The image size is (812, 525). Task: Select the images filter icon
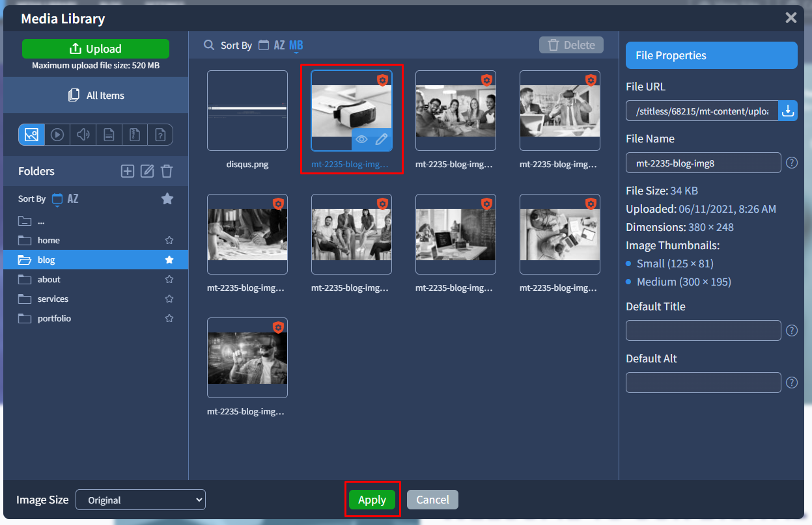tap(31, 135)
